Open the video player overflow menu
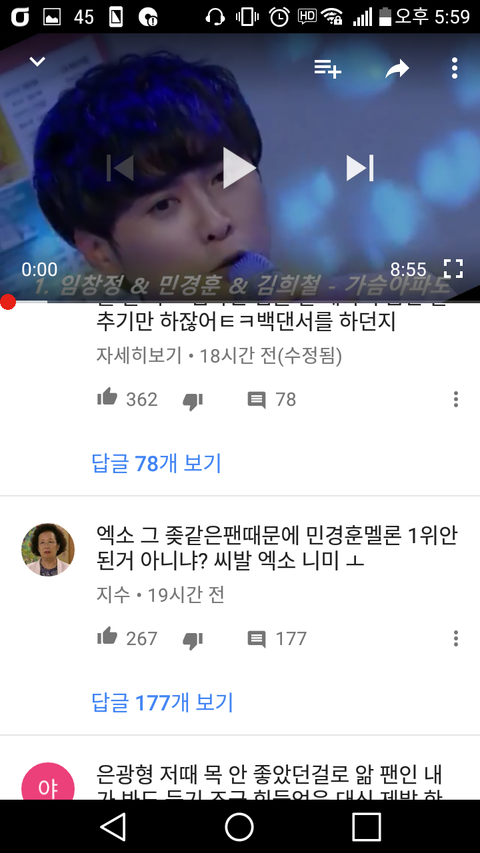Viewport: 480px width, 853px height. [454, 69]
